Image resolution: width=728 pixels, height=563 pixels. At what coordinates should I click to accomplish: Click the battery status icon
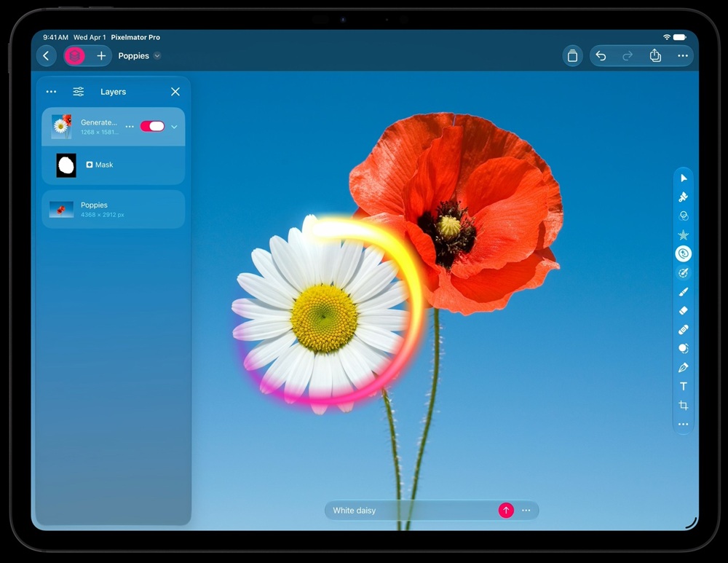coord(680,37)
